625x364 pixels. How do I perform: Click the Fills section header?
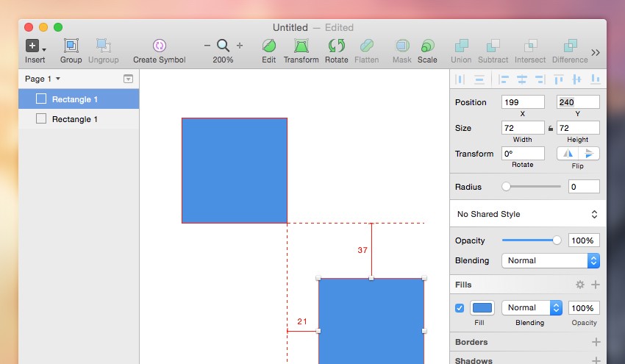[463, 285]
